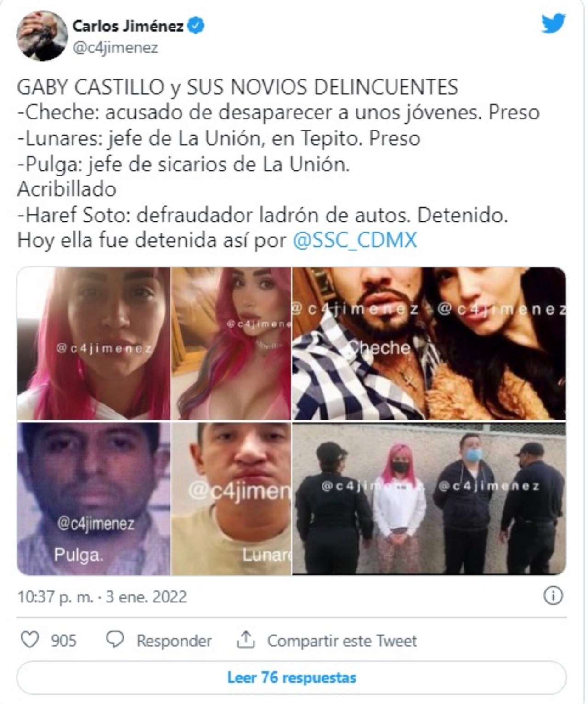
Task: Open the @c4jimenez handle
Action: point(116,47)
